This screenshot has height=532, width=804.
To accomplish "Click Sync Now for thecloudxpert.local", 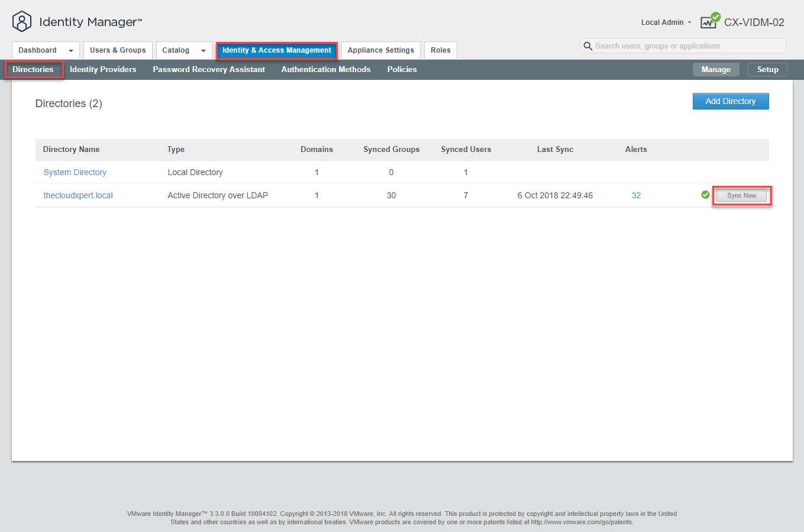I will click(x=741, y=195).
